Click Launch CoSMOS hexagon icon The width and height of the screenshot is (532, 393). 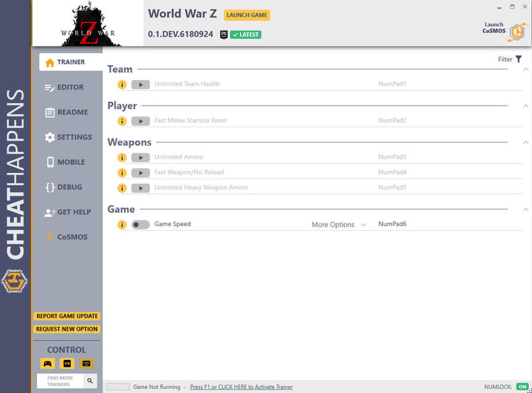tap(517, 32)
